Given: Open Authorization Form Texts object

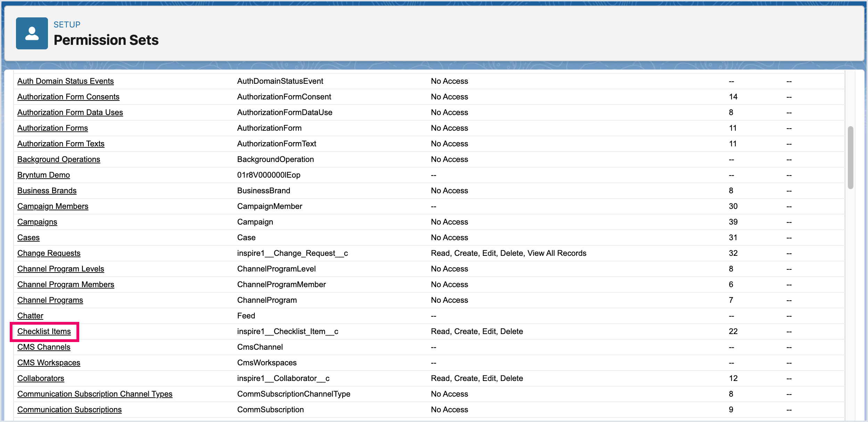Looking at the screenshot, I should (61, 144).
